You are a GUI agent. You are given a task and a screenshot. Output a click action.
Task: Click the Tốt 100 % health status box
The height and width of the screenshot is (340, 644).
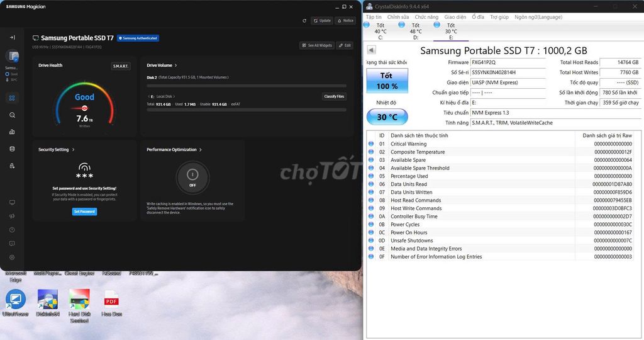[387, 81]
